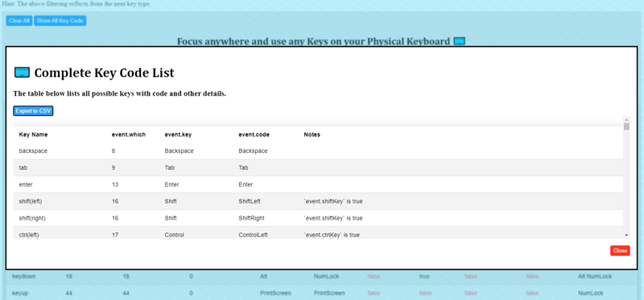
Task: Click the event.which column header
Action: [129, 134]
